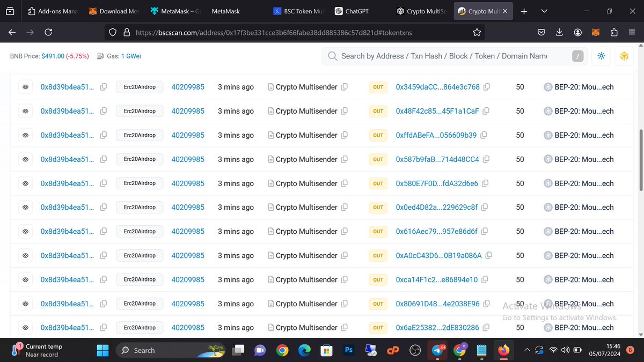Copy address 0x0ed4D82a...229629c8f
The image size is (644, 362).
point(484,207)
